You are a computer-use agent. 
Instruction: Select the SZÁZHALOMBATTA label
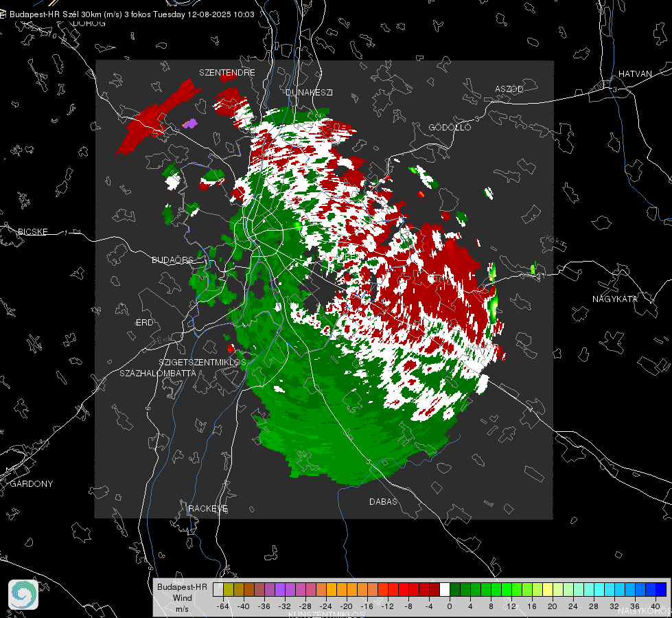pos(158,373)
